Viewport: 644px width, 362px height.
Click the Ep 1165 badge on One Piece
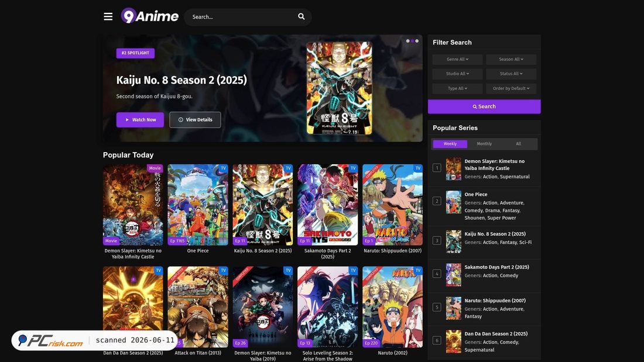(177, 241)
